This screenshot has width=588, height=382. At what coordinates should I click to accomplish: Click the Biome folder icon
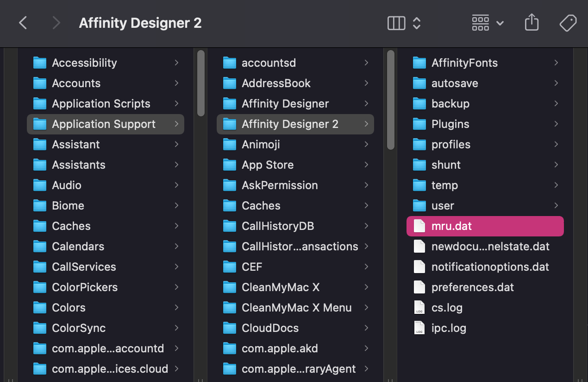40,205
